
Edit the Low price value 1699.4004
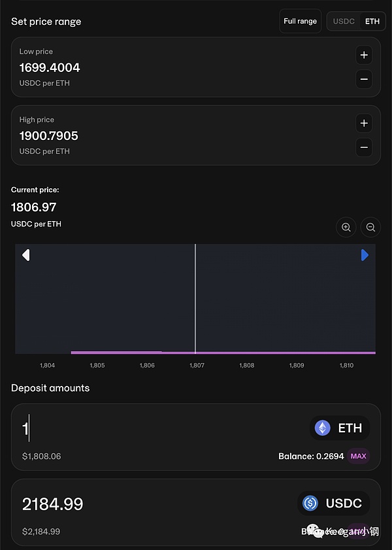(x=50, y=67)
